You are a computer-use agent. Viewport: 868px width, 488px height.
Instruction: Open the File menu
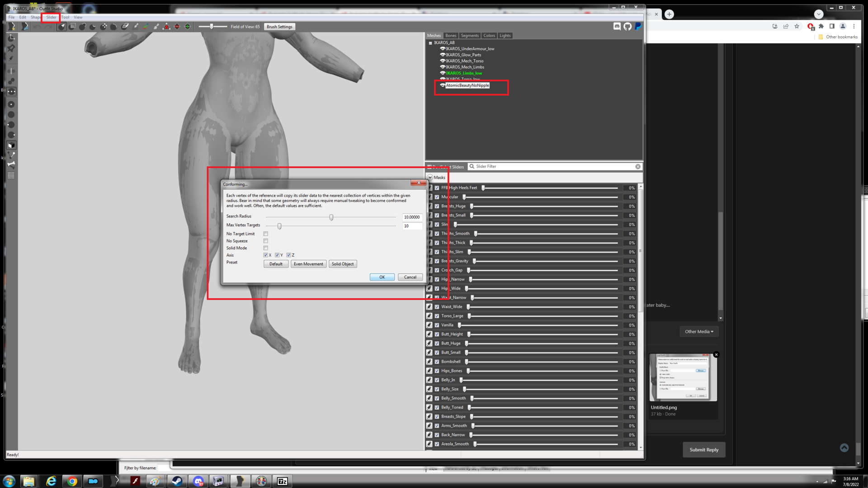click(11, 17)
